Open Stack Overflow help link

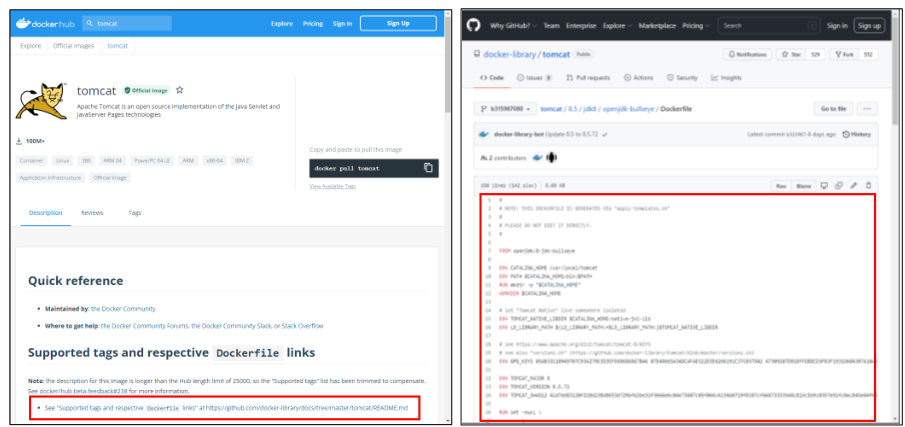(302, 325)
